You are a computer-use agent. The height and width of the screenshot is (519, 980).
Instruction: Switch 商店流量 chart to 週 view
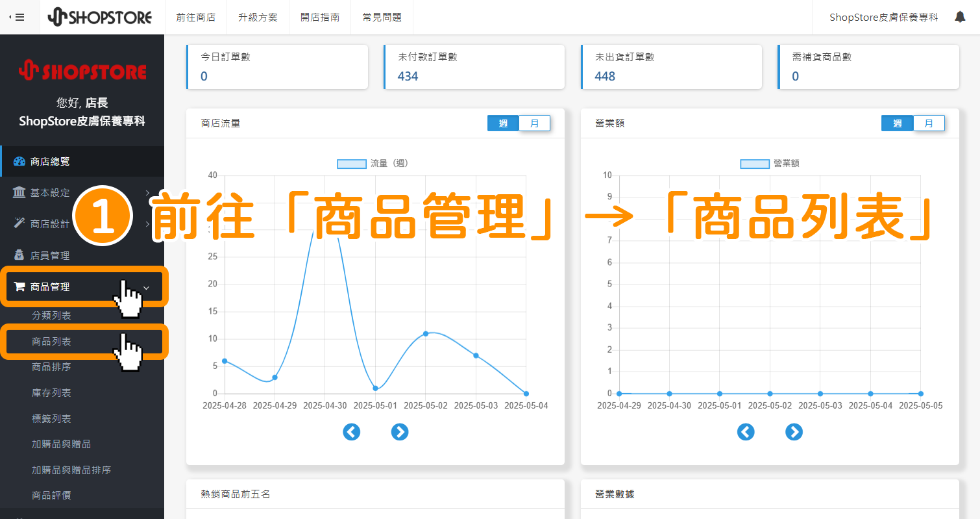click(x=503, y=123)
